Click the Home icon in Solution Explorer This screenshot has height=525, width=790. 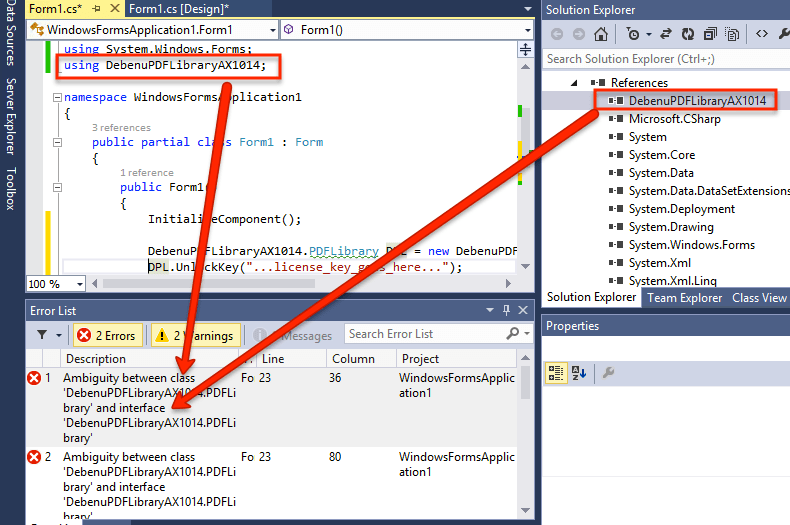click(x=601, y=34)
